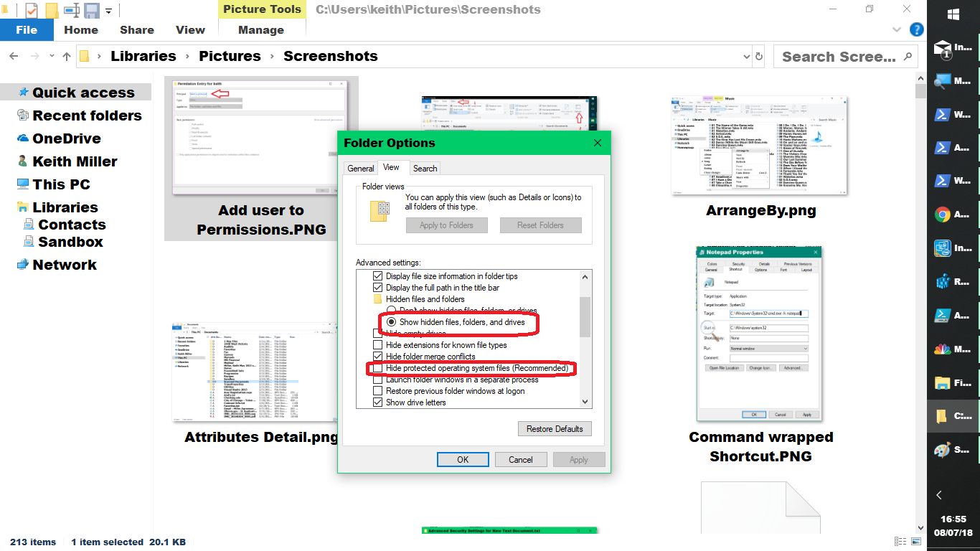
Task: Click the Rename icon in quick access toolbar
Action: click(x=72, y=10)
